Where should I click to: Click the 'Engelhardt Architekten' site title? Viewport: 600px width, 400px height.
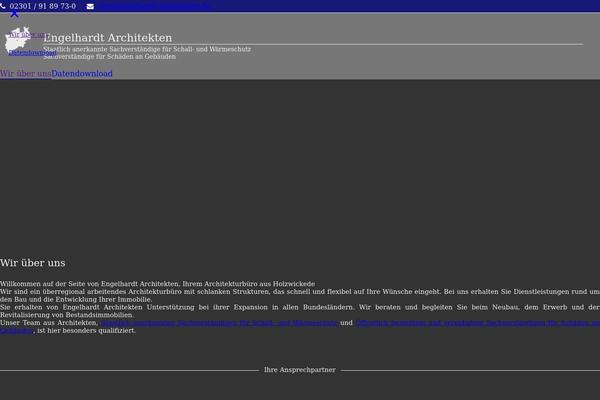click(x=108, y=38)
